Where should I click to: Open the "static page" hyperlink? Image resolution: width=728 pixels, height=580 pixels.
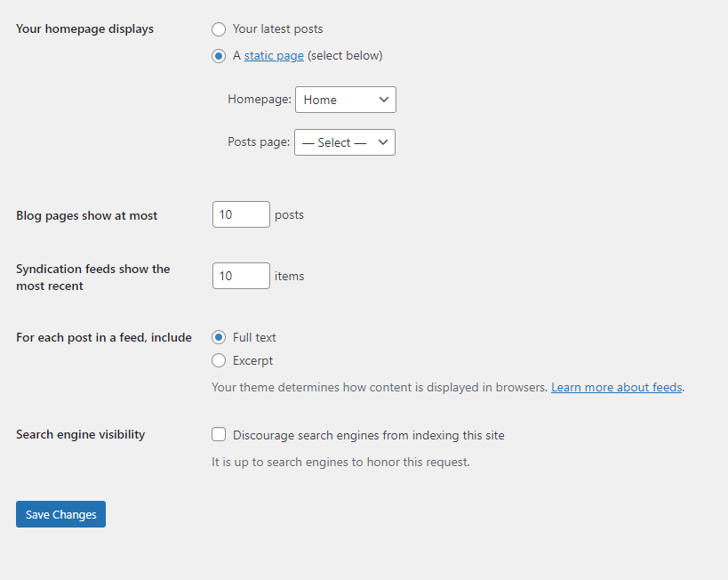click(x=274, y=55)
